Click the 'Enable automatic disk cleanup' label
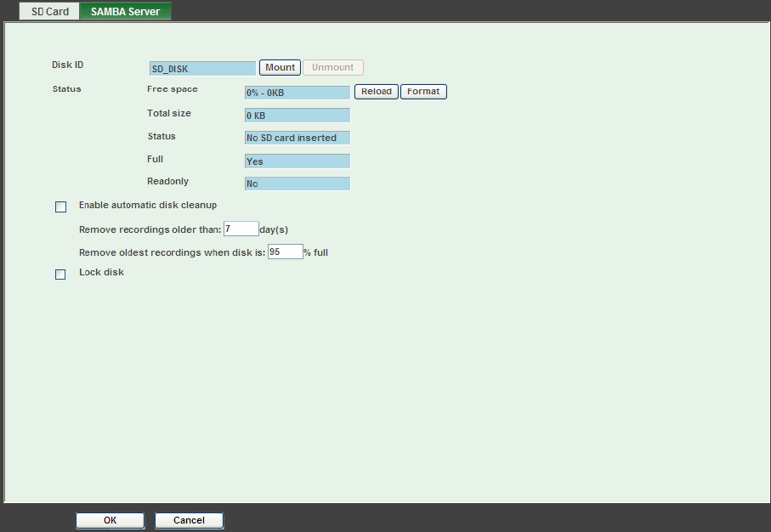The width and height of the screenshot is (771, 532). 148,205
